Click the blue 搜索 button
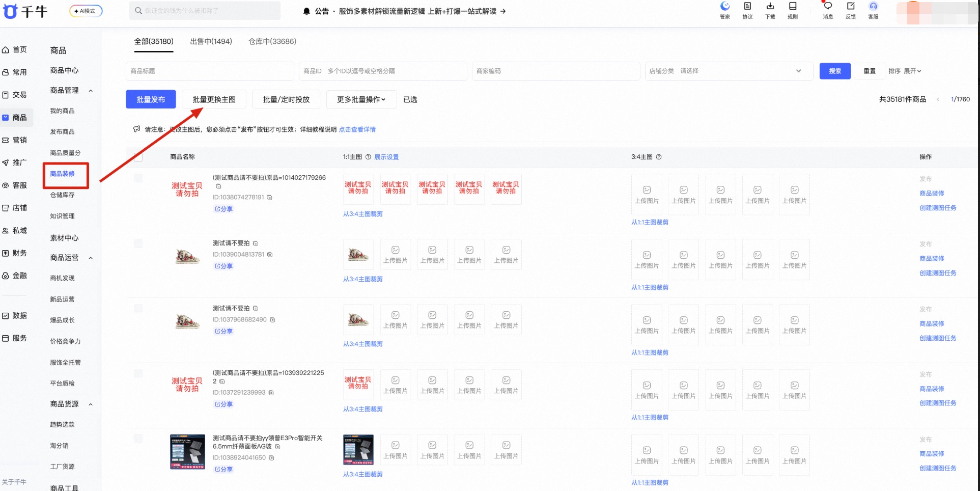Screen dimensions: 980x491 pos(835,71)
